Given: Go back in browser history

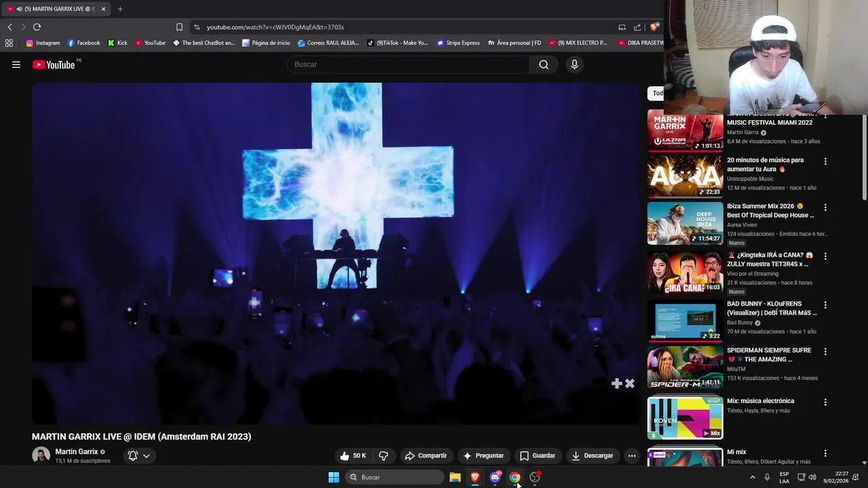Looking at the screenshot, I should pyautogui.click(x=9, y=27).
